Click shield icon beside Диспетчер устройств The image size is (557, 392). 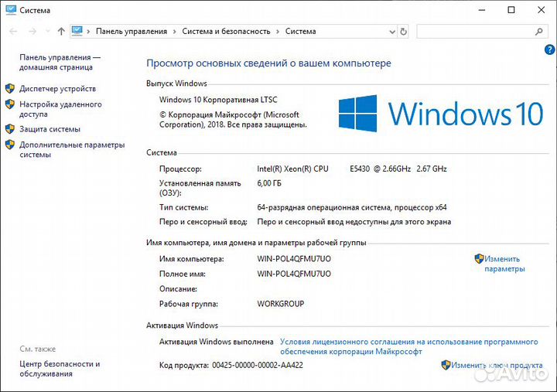click(x=10, y=88)
